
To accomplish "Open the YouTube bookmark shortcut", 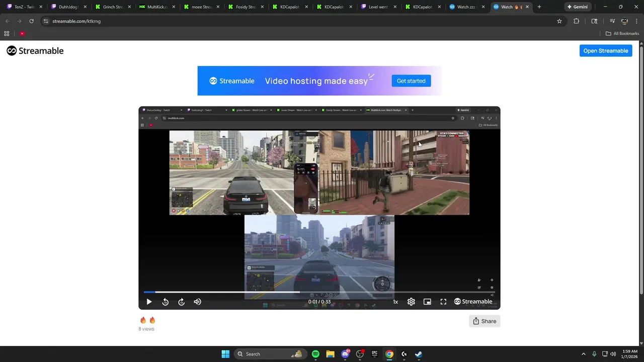I will pos(22,34).
